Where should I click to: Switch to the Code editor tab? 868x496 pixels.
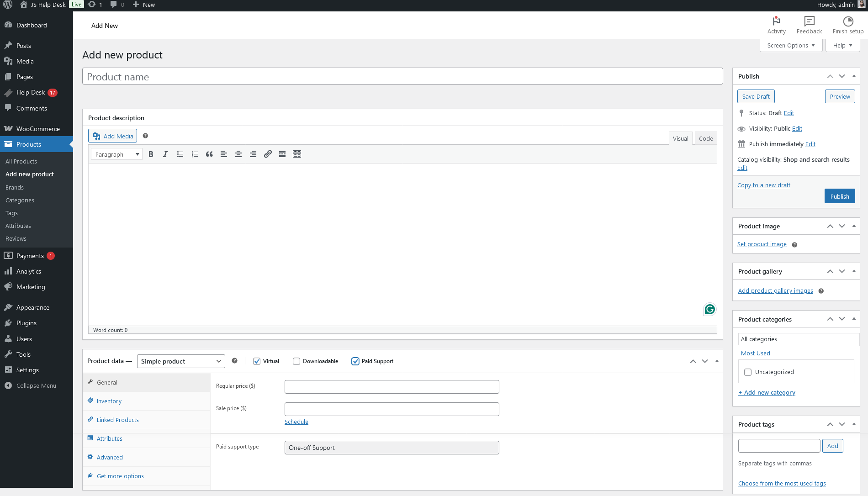[705, 138]
